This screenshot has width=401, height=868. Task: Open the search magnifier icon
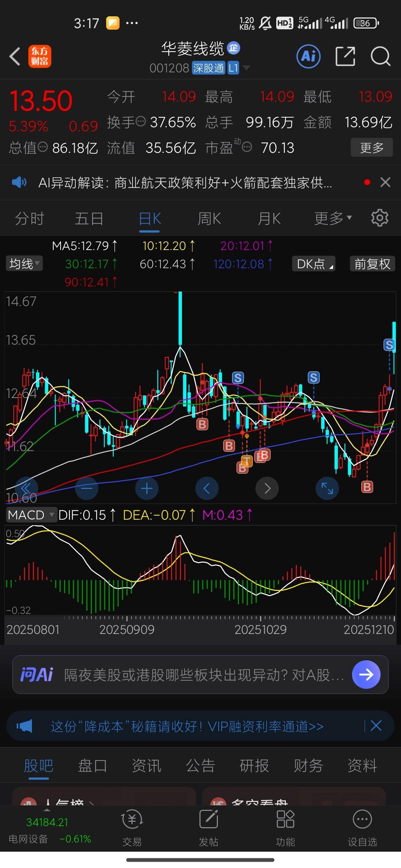(381, 56)
